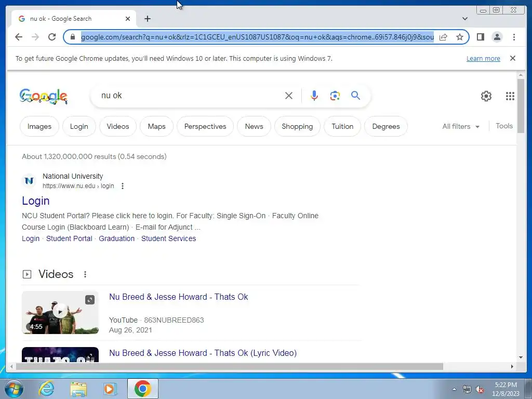The image size is (532, 399).
Task: View site information via lock icon
Action: [73, 37]
